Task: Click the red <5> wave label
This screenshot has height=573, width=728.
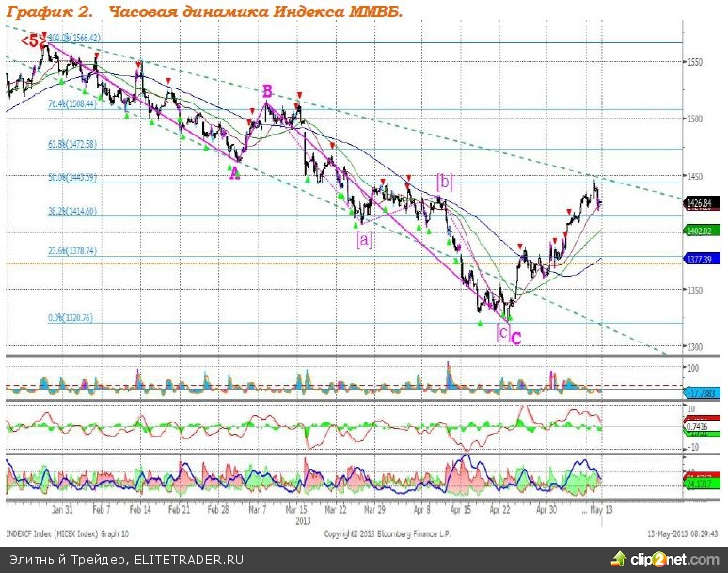Action: [x=34, y=40]
